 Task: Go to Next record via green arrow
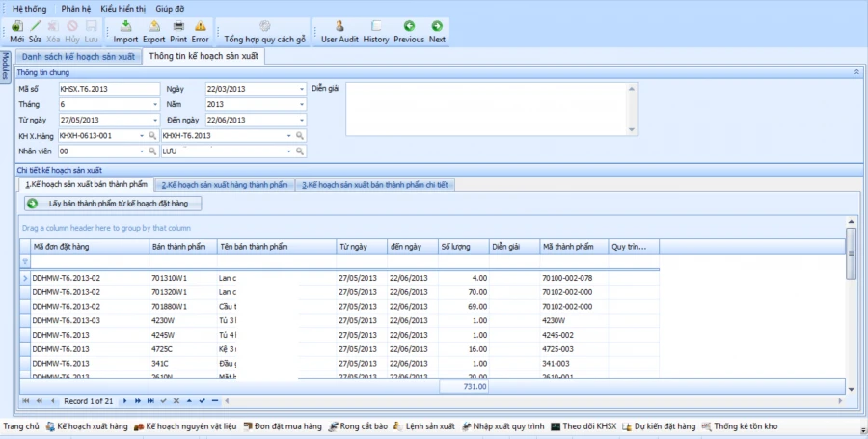(437, 26)
